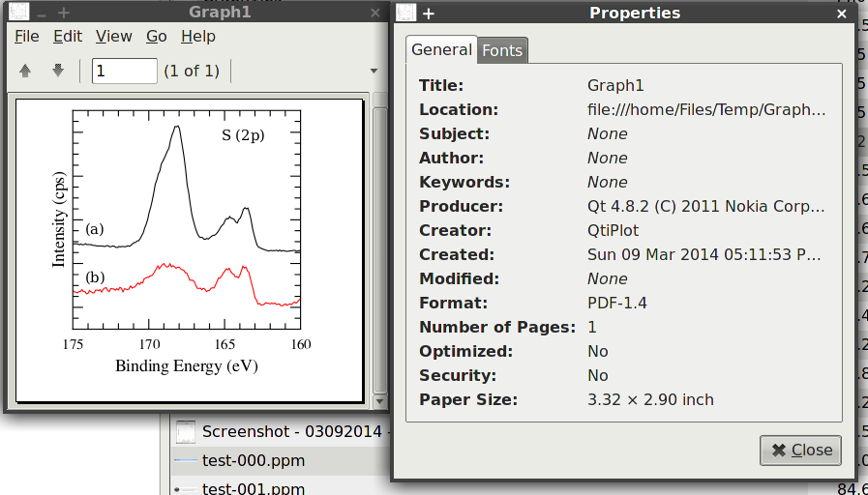Click the Properties titlebar text
868x495 pixels.
coord(635,14)
